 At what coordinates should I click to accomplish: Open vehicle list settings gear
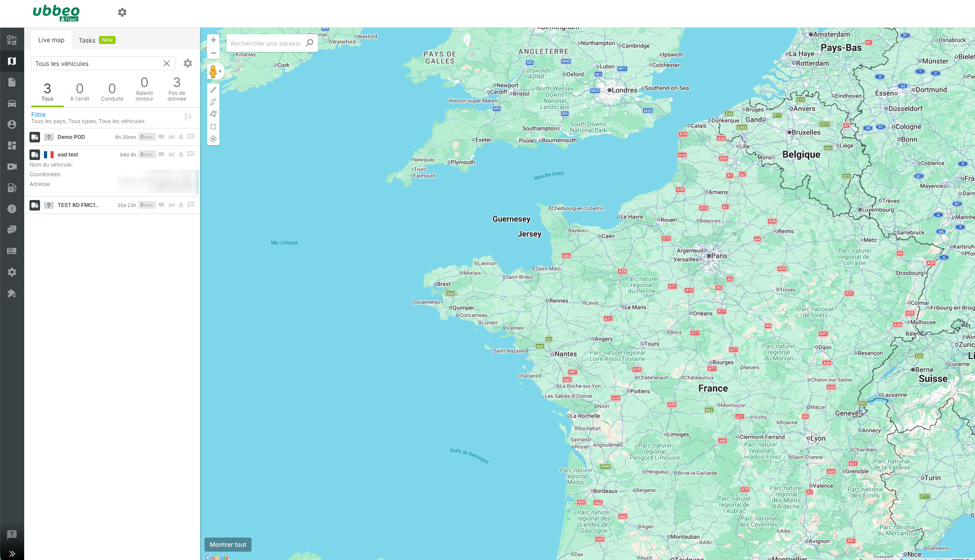[188, 63]
